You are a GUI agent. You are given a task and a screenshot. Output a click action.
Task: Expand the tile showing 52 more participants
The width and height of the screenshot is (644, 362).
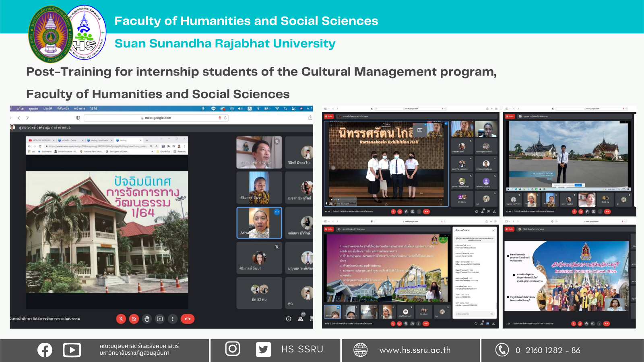[259, 293]
